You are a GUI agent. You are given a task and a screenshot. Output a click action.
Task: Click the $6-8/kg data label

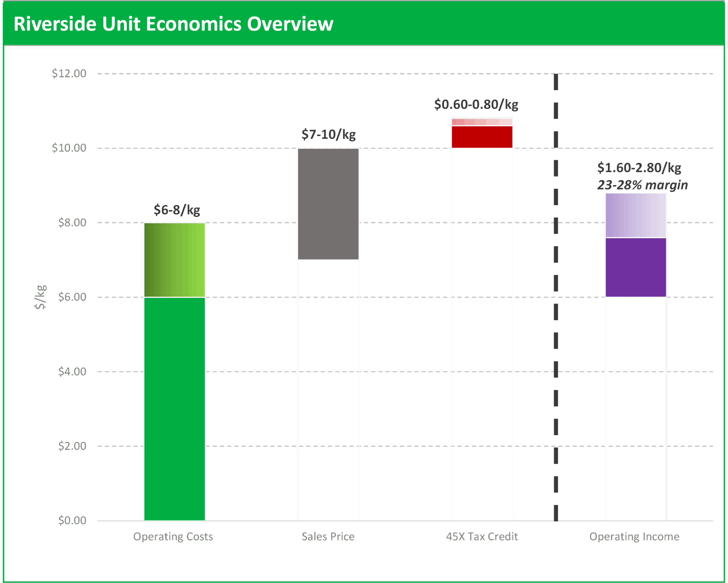[x=177, y=210]
